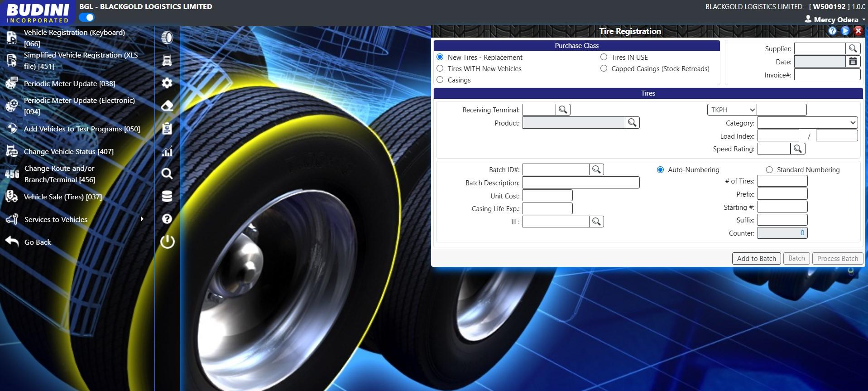Screen dimensions: 868x391
Task: Open Vehicle Sale (Tires) [037]
Action: [63, 197]
